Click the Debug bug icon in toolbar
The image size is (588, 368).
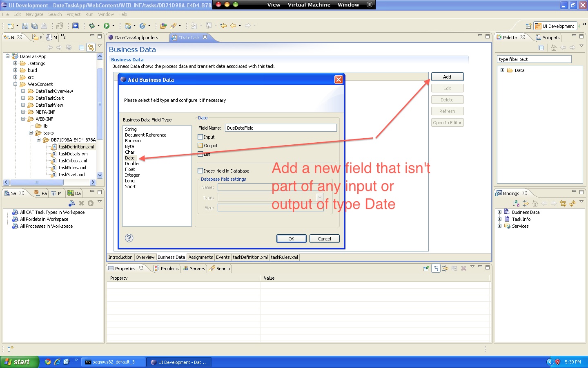point(92,26)
